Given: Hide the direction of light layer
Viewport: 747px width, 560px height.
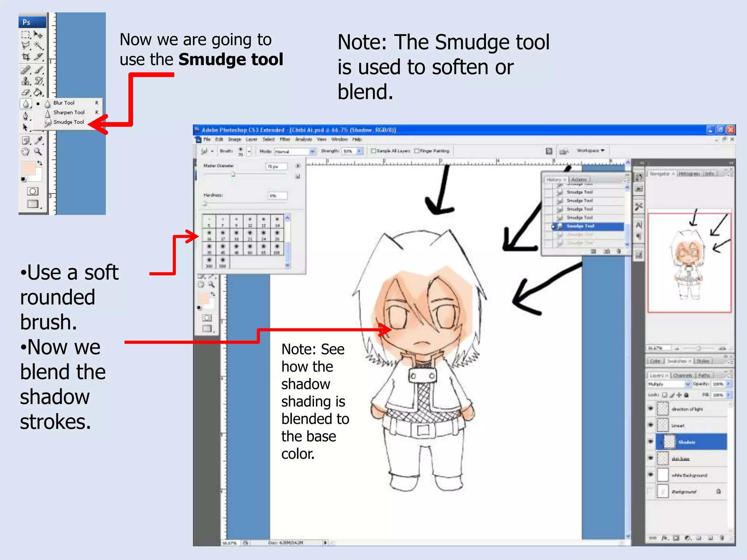Looking at the screenshot, I should click(650, 409).
